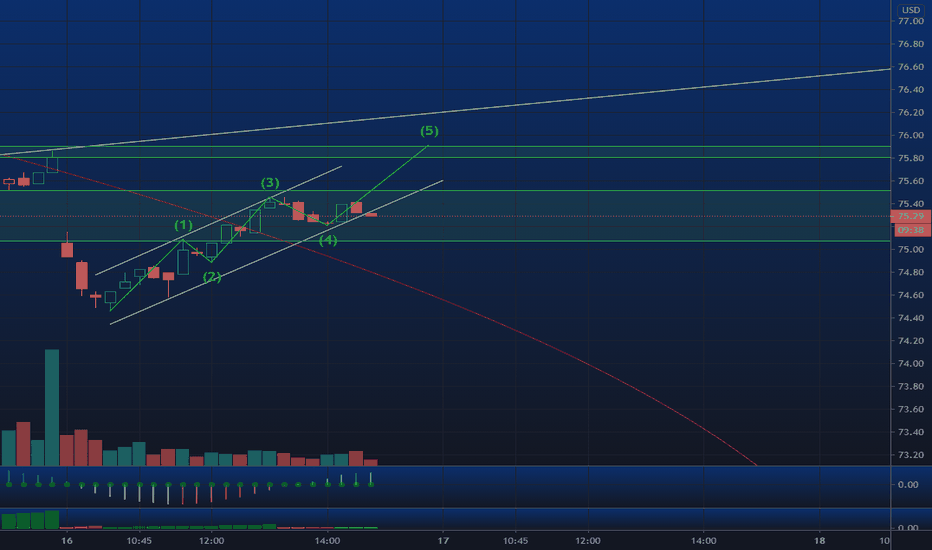
Task: Click the date label 18 on time axis
Action: [x=819, y=540]
